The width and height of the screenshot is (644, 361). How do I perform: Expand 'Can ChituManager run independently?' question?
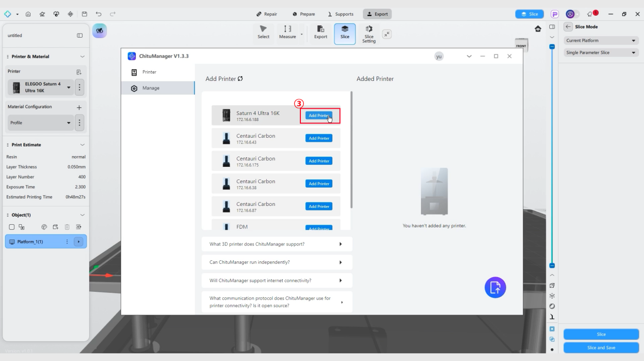click(276, 262)
